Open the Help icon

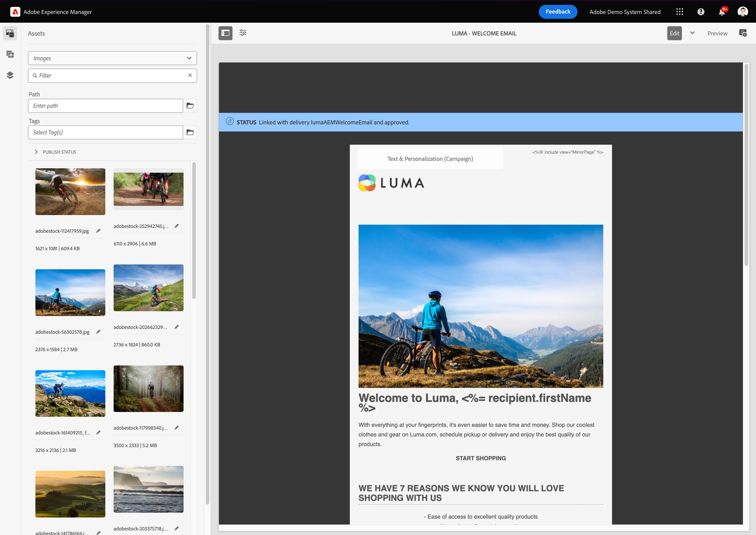(701, 12)
